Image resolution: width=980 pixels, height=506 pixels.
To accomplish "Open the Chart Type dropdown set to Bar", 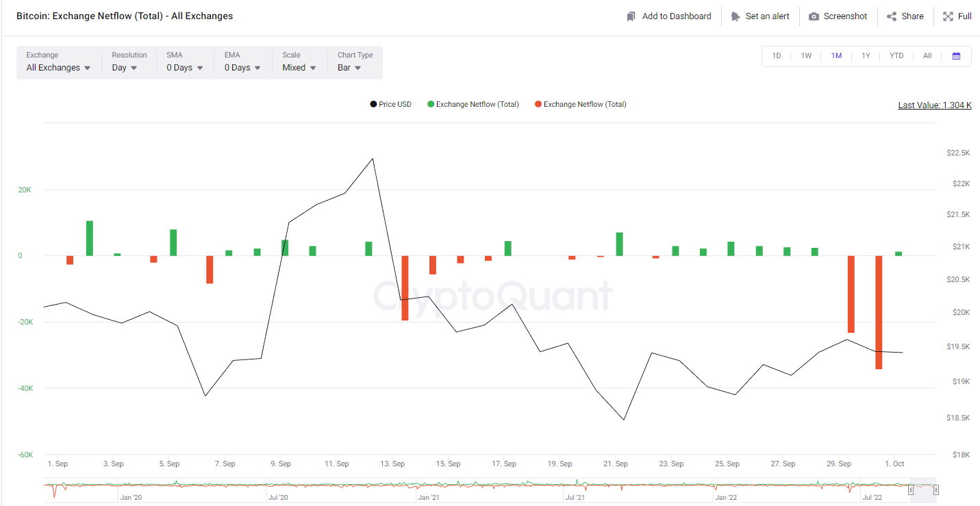I will pyautogui.click(x=349, y=68).
